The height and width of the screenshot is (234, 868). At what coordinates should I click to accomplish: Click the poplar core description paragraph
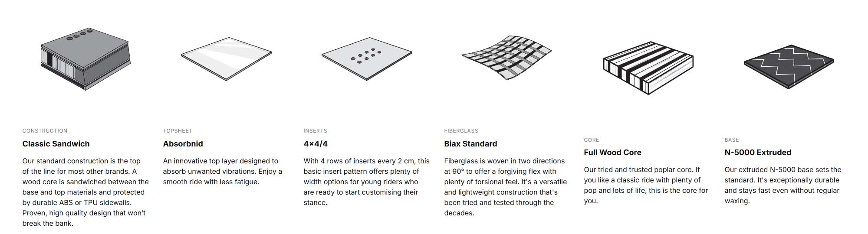(x=646, y=185)
